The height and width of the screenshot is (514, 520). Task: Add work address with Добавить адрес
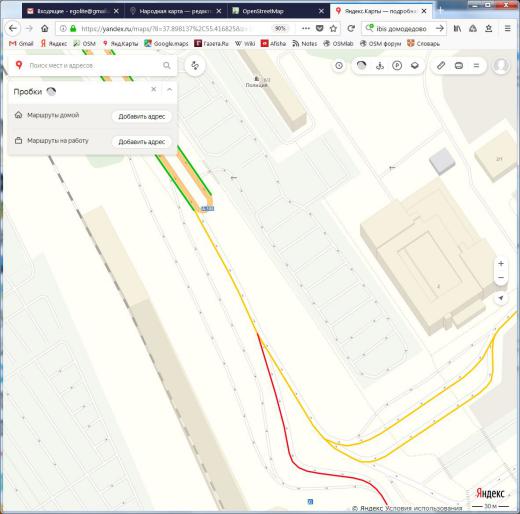tap(142, 142)
